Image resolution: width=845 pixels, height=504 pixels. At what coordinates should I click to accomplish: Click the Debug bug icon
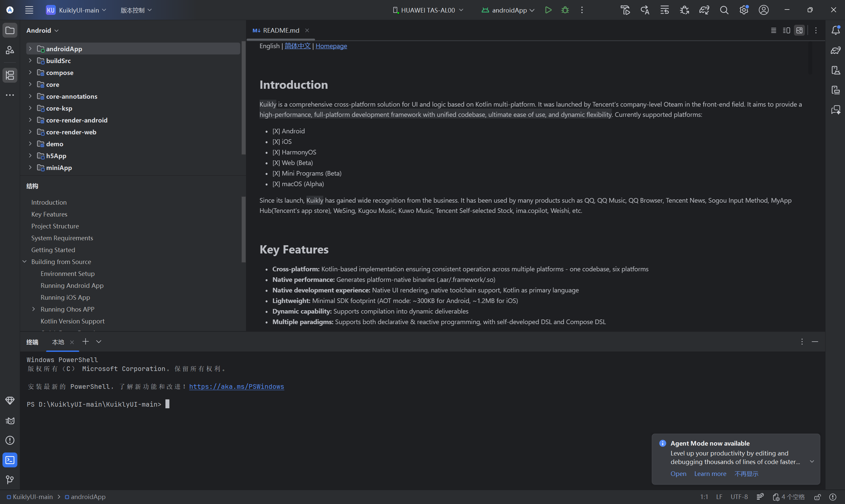[565, 10]
